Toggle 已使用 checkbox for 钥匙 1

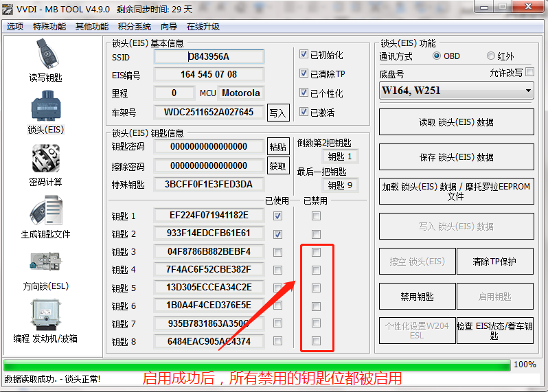[x=278, y=216]
